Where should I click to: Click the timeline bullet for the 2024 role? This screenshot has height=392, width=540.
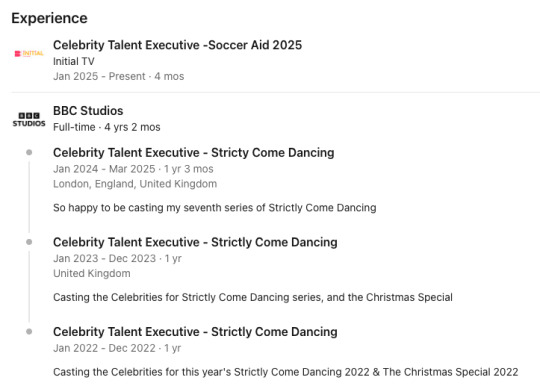pos(29,152)
